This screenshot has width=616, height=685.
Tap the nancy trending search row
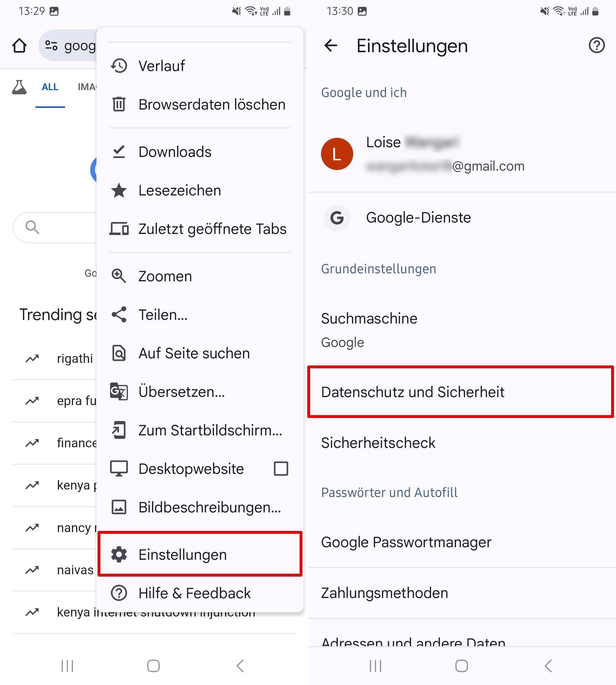coord(55,528)
